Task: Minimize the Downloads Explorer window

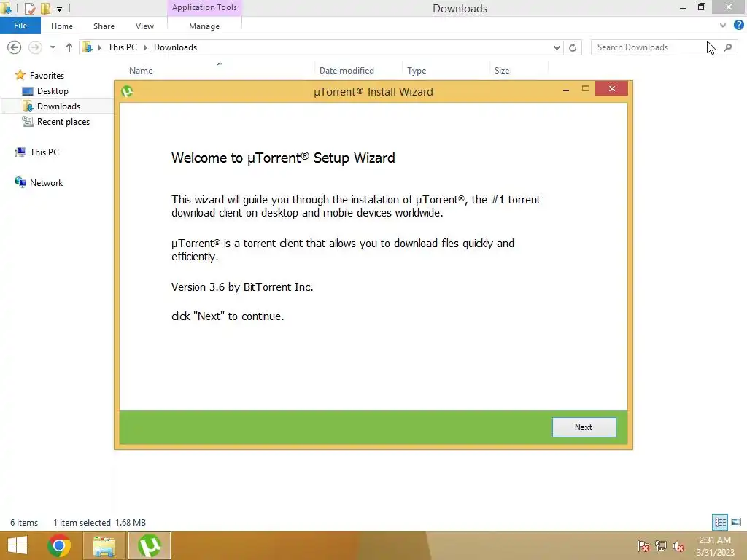Action: [683, 8]
